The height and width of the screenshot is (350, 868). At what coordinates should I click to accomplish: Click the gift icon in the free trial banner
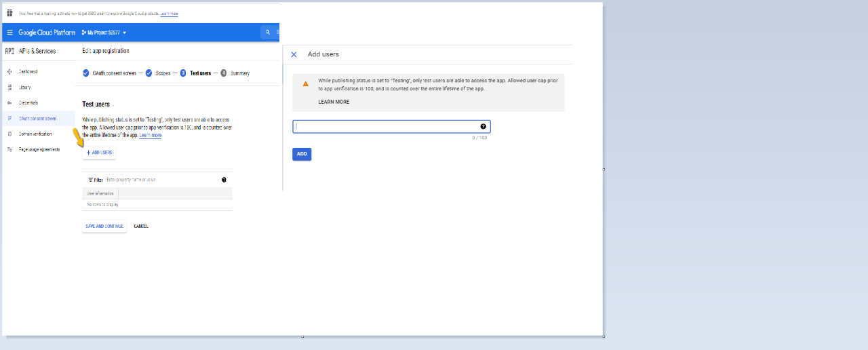(9, 13)
